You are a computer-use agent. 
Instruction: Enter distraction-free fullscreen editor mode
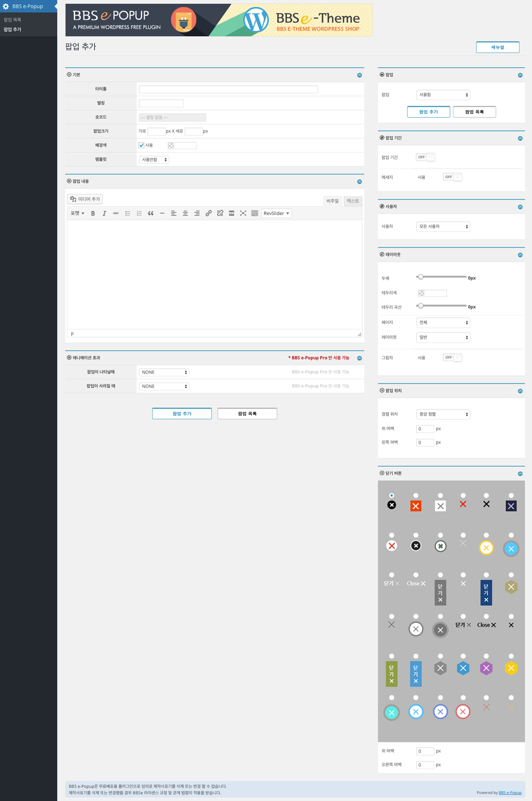point(243,213)
